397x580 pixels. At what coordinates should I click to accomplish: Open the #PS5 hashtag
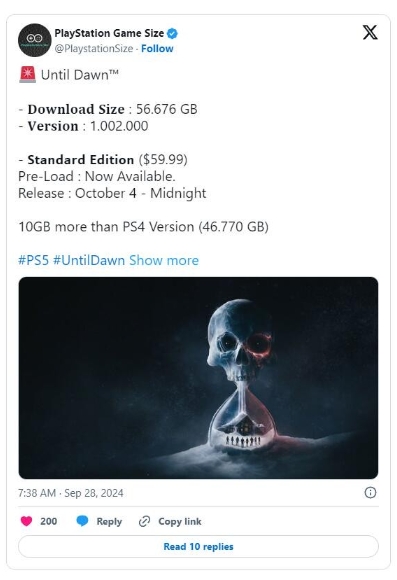pyautogui.click(x=33, y=260)
